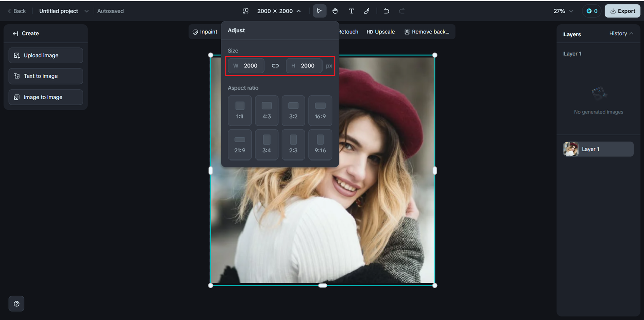Open the credits counter showing 0
Viewport: 644px width, 320px height.
[x=592, y=11]
